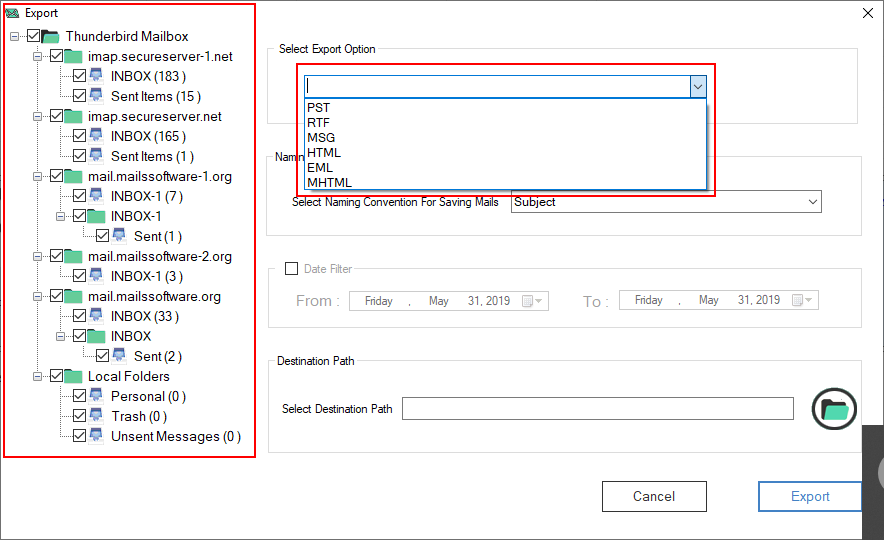Collapse the mail.mailssoftware.org node

(37, 296)
